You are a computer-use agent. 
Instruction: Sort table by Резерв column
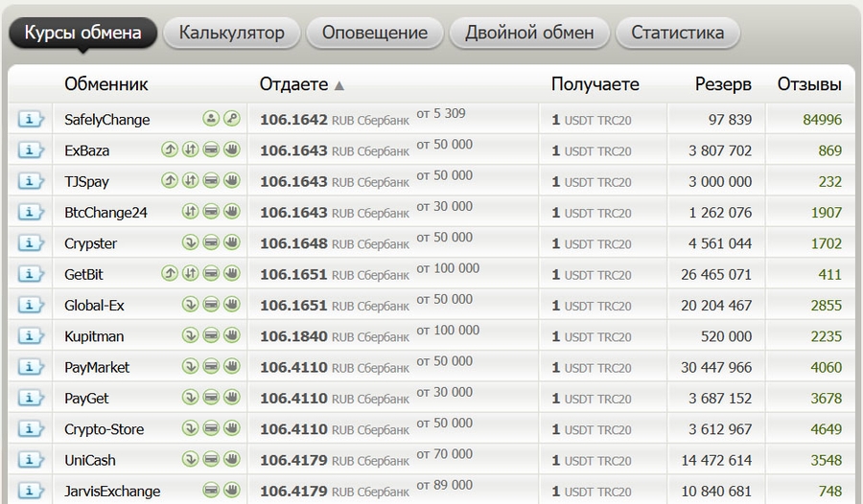coord(723,84)
